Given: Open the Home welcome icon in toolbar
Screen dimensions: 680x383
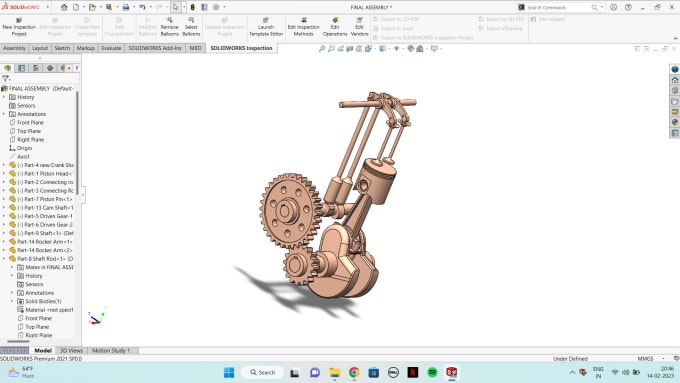Looking at the screenshot, I should (64, 7).
